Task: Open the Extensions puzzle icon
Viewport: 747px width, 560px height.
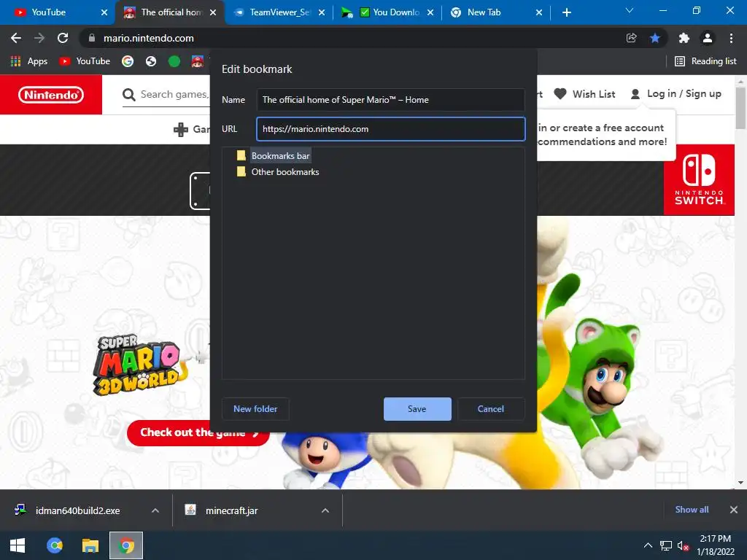Action: pos(684,38)
